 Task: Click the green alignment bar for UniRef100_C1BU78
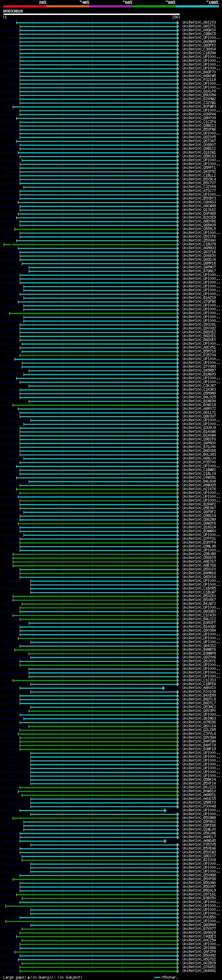[91, 244]
